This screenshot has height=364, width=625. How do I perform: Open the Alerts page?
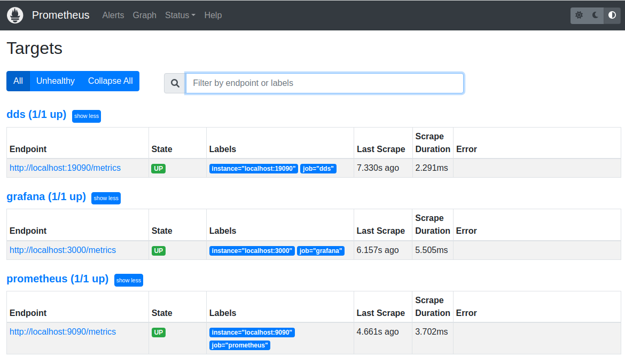coord(113,15)
